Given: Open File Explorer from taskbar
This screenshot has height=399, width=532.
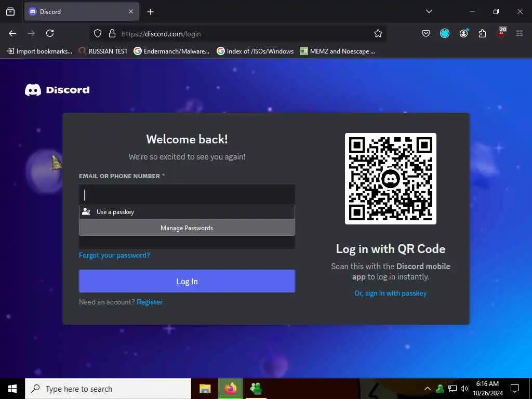Looking at the screenshot, I should pos(205,389).
